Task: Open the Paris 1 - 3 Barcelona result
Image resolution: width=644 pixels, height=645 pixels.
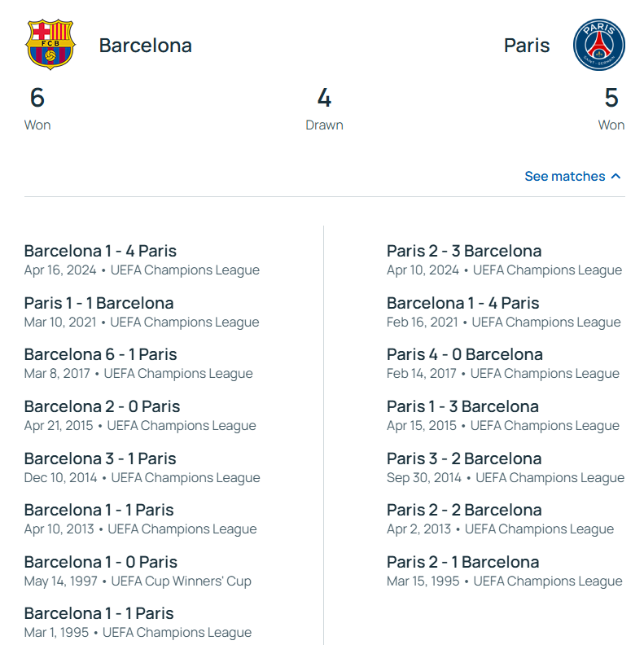Action: (x=462, y=407)
